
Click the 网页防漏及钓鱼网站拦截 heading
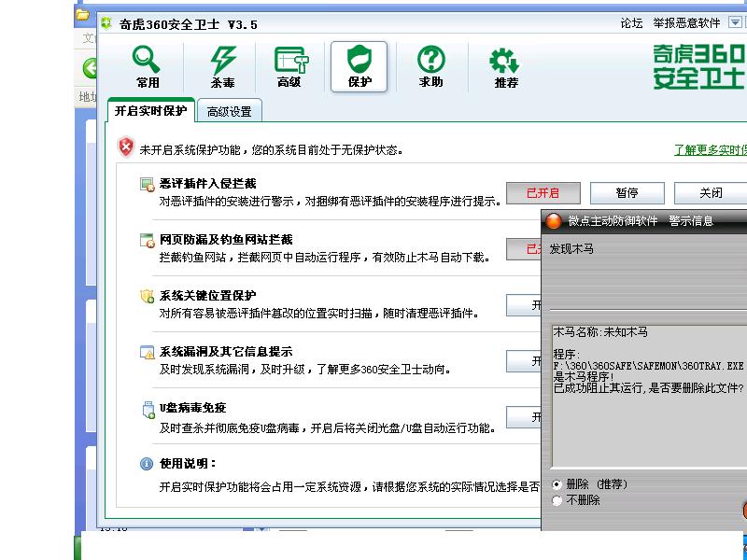tap(226, 240)
